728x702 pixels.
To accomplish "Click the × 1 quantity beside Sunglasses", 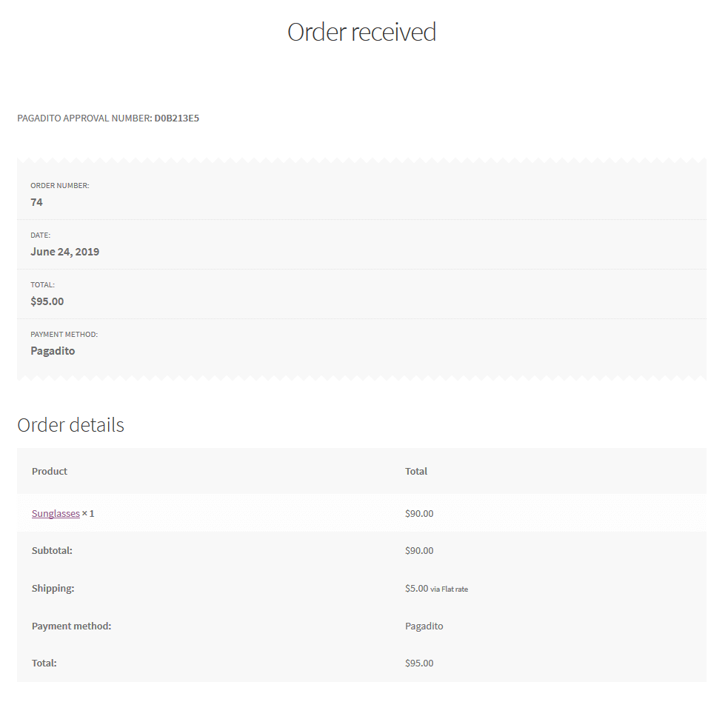I will point(88,513).
